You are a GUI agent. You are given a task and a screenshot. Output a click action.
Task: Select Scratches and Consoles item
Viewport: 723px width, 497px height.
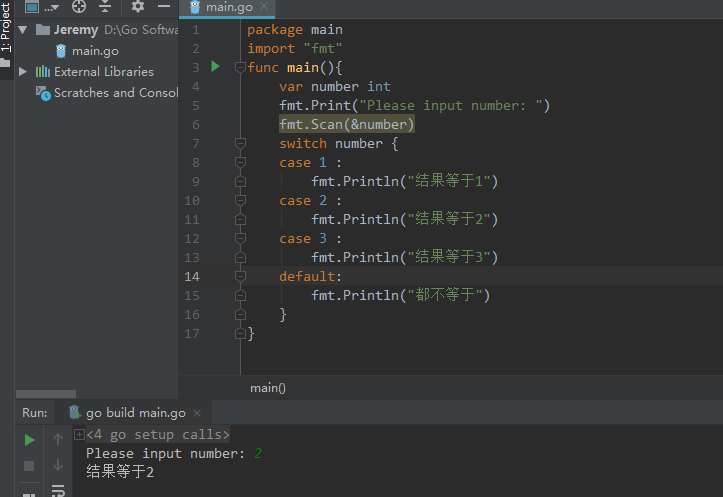tap(107, 93)
